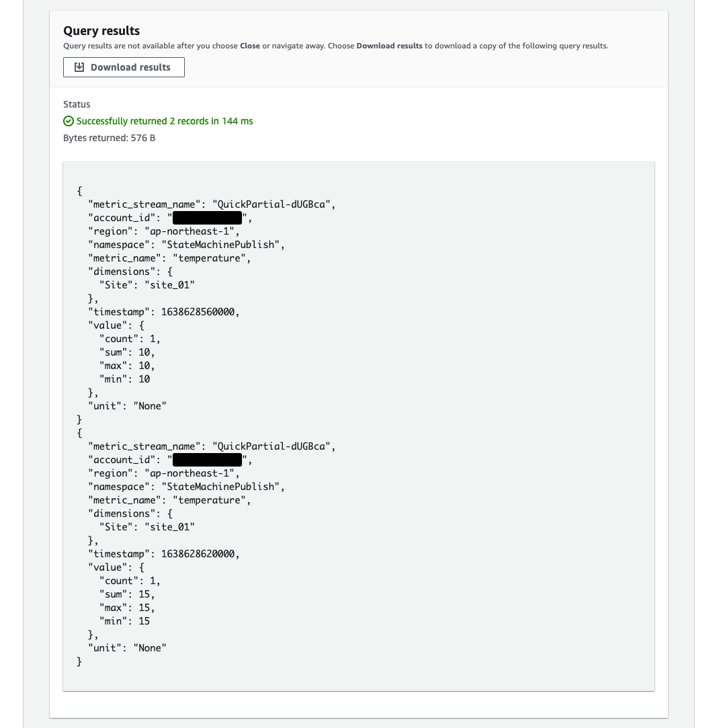Click the Status label

(x=77, y=104)
